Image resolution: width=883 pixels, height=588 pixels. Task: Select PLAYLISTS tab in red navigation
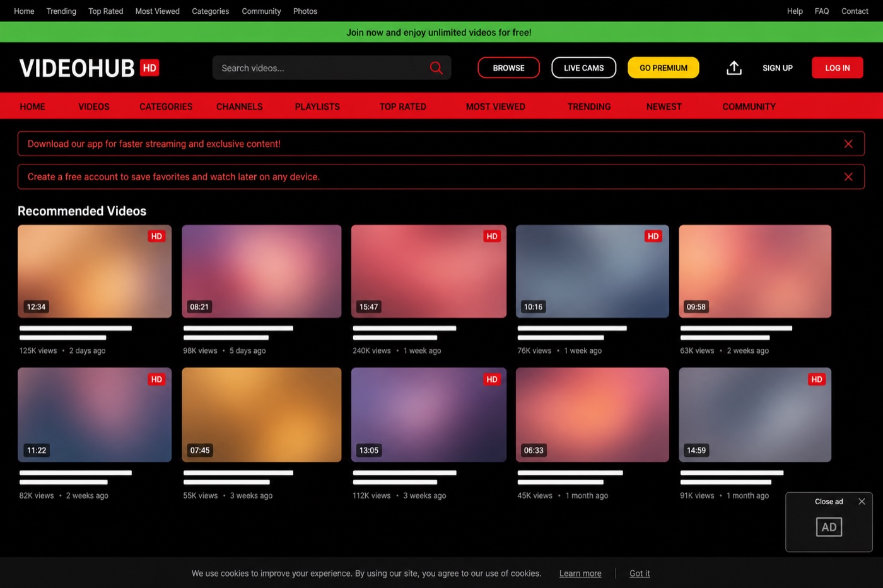pos(317,107)
